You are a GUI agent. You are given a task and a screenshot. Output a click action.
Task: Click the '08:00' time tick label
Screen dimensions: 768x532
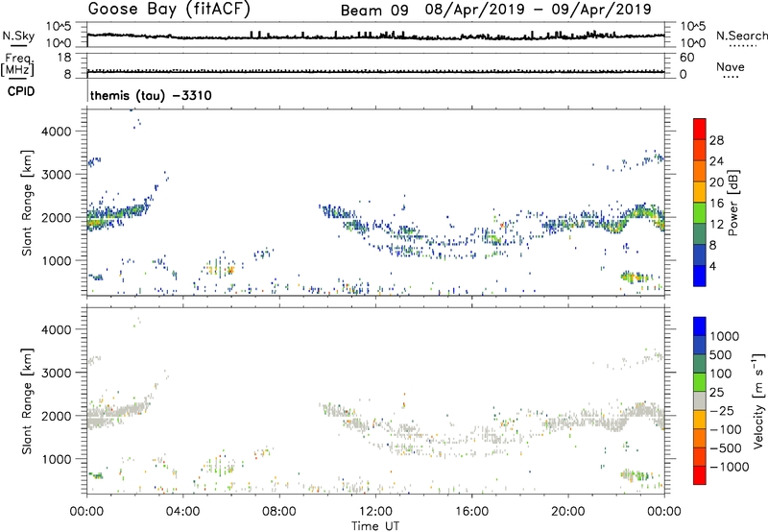click(279, 512)
